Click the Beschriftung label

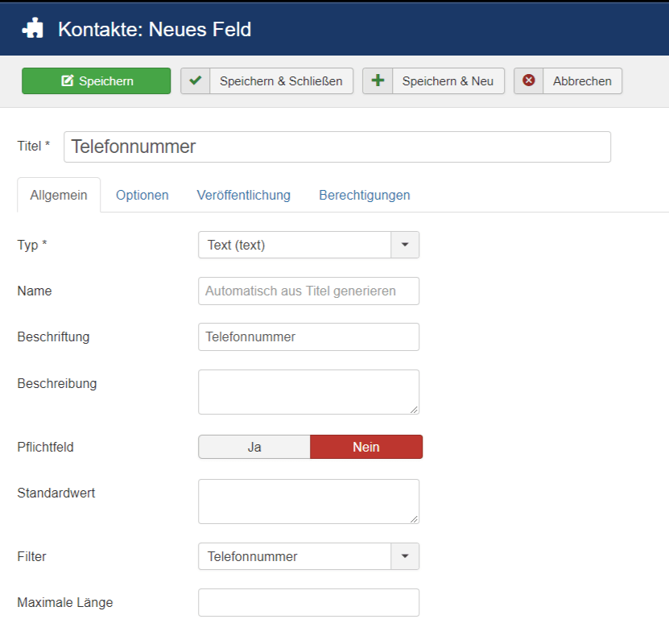coord(53,337)
